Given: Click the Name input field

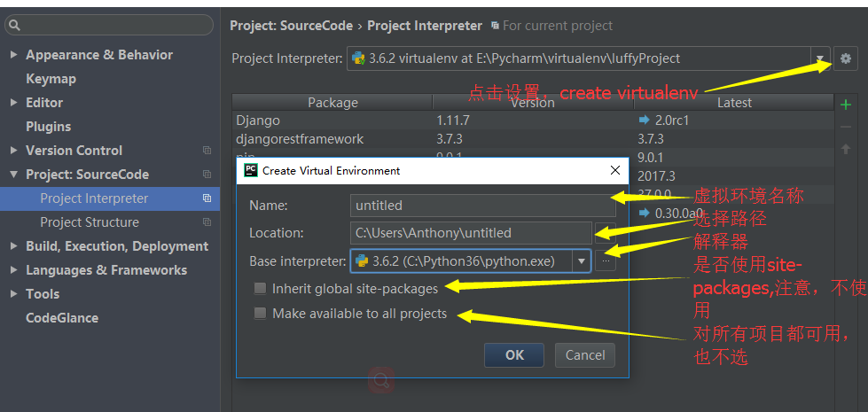Looking at the screenshot, I should (482, 206).
